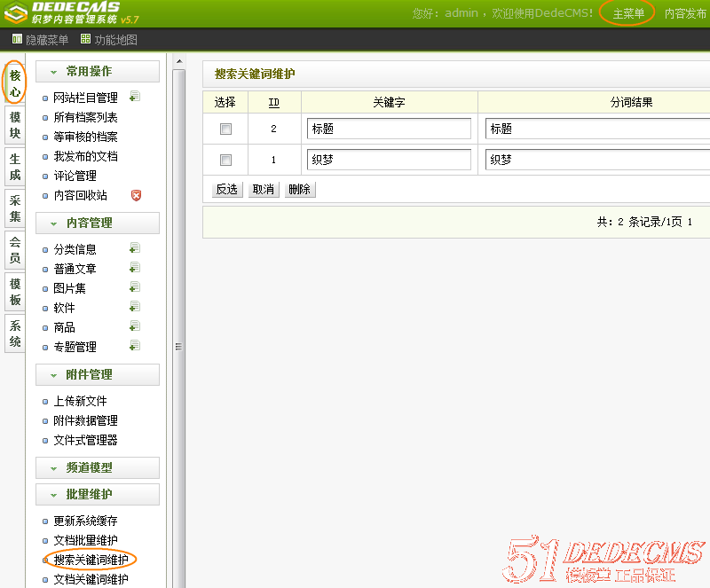
Task: Collapse the 内容管理 section header
Action: point(98,223)
